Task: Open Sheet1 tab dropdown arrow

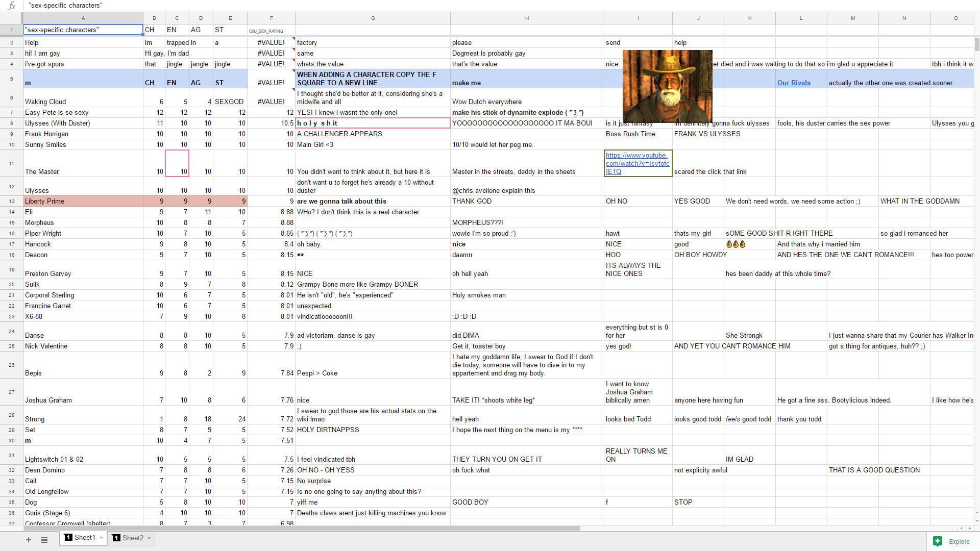Action: click(x=101, y=538)
